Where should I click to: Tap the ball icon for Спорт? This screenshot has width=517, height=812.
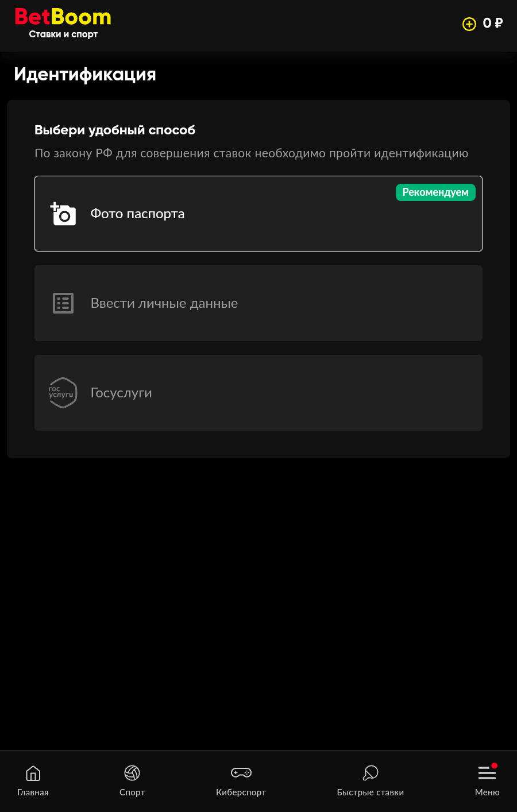[132, 773]
